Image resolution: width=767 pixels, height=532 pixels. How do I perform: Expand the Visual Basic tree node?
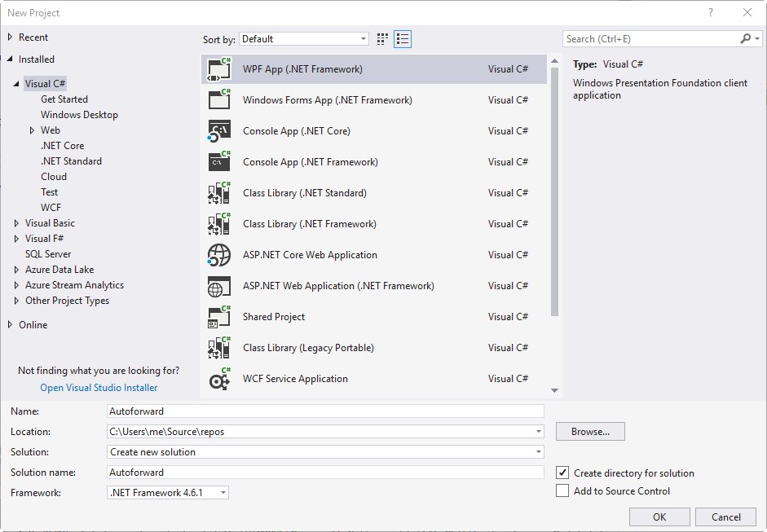17,223
